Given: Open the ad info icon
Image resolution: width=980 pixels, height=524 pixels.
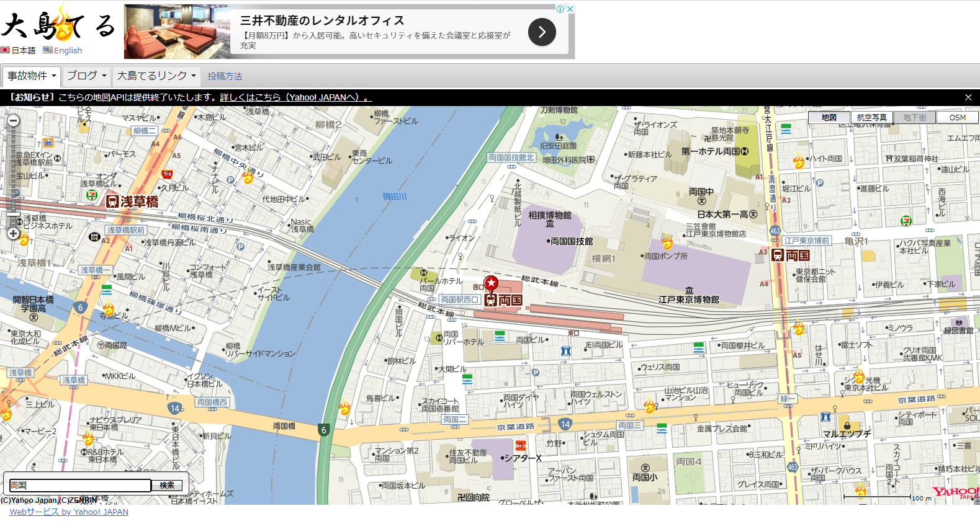Looking at the screenshot, I should [x=560, y=9].
